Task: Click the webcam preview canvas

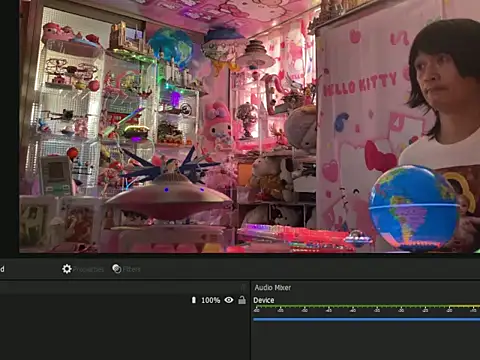Action: 249,126
